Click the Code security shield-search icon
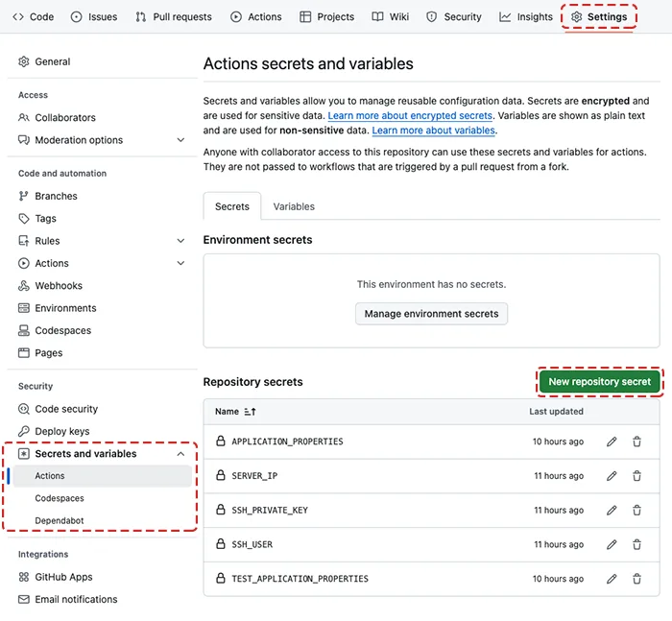This screenshot has height=621, width=672. coord(24,409)
